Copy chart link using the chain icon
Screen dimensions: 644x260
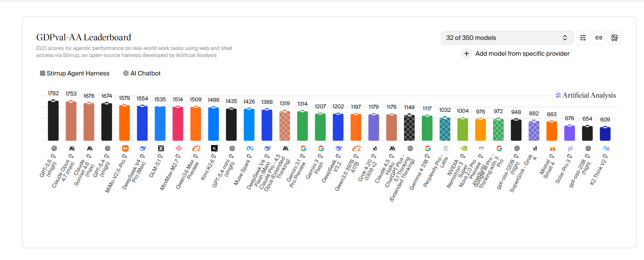coord(598,38)
